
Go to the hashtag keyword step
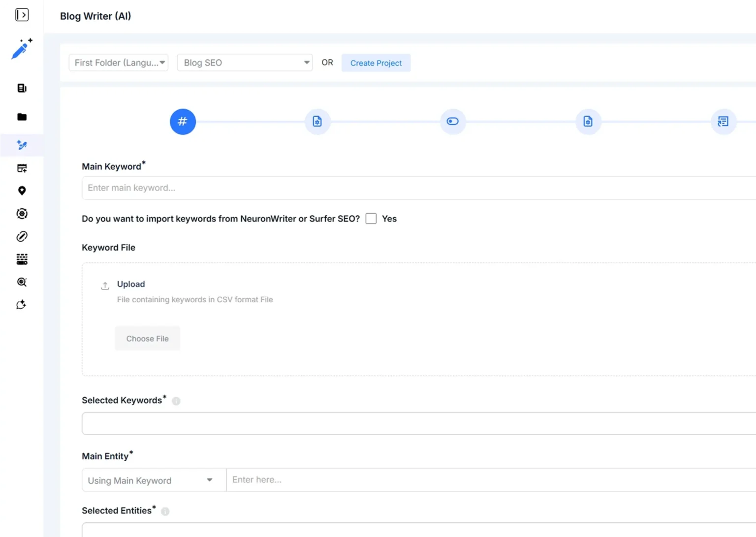click(x=183, y=122)
